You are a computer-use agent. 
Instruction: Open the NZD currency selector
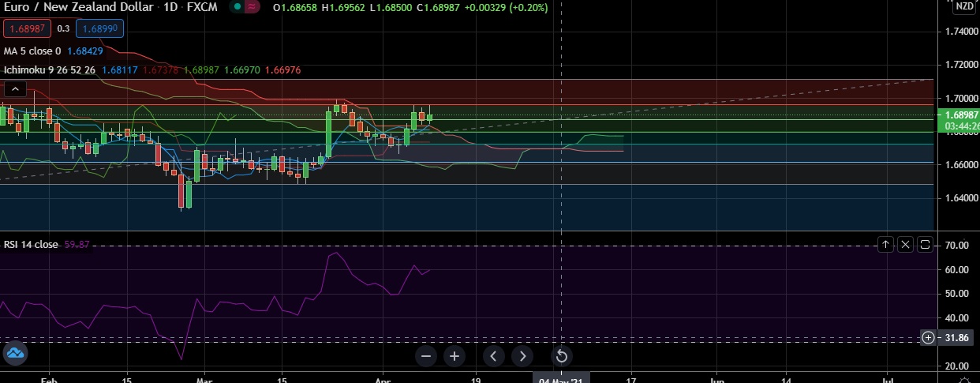[964, 6]
